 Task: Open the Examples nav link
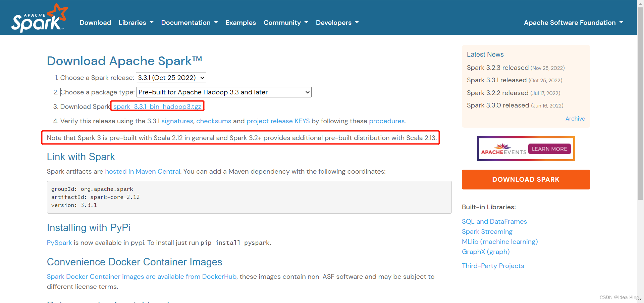240,23
